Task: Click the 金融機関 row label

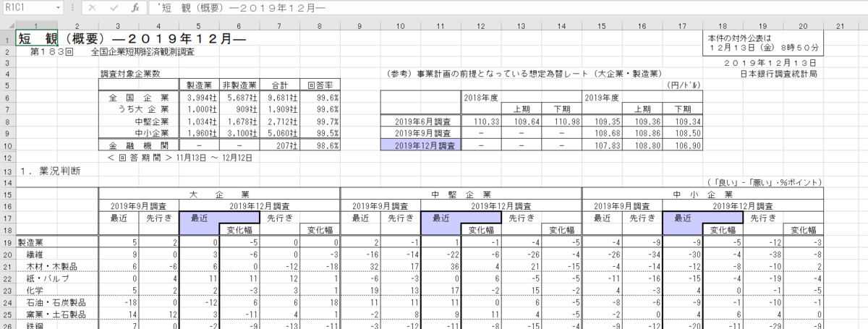Action: 138,145
